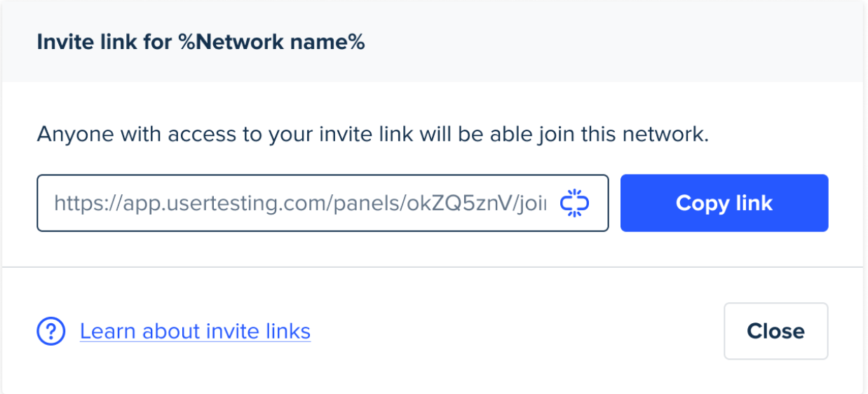
Task: Click the underlined "invite links" help text
Action: (x=266, y=331)
